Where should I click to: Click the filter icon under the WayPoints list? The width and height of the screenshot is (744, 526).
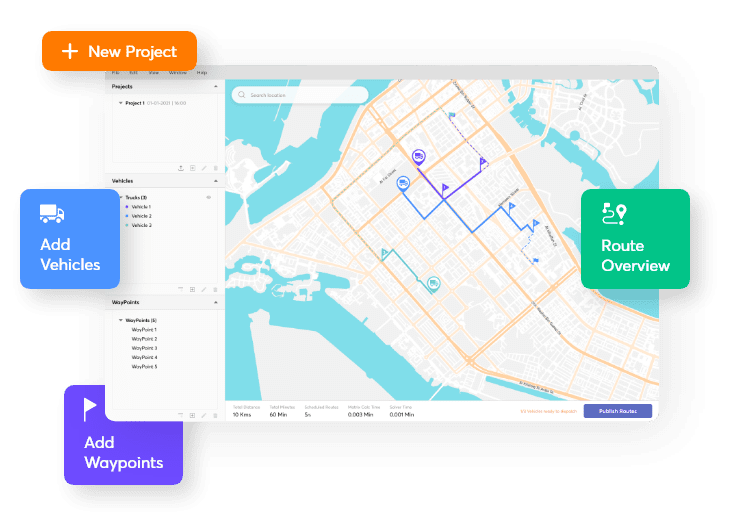181,415
